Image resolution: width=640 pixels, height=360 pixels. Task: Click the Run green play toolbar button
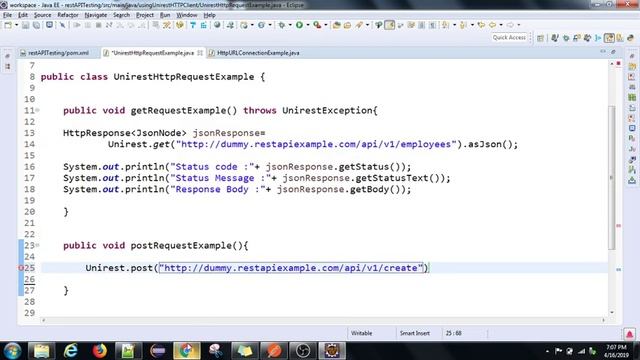(299, 25)
